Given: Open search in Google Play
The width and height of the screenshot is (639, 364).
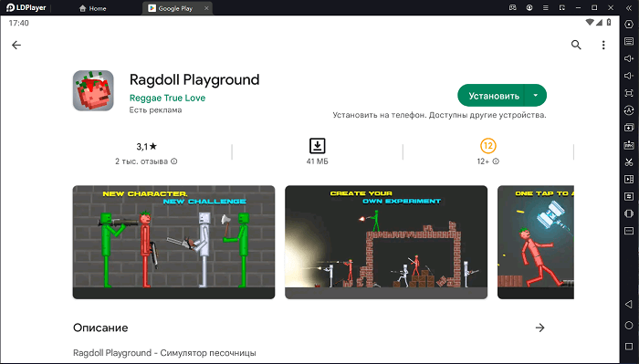Looking at the screenshot, I should coord(576,45).
